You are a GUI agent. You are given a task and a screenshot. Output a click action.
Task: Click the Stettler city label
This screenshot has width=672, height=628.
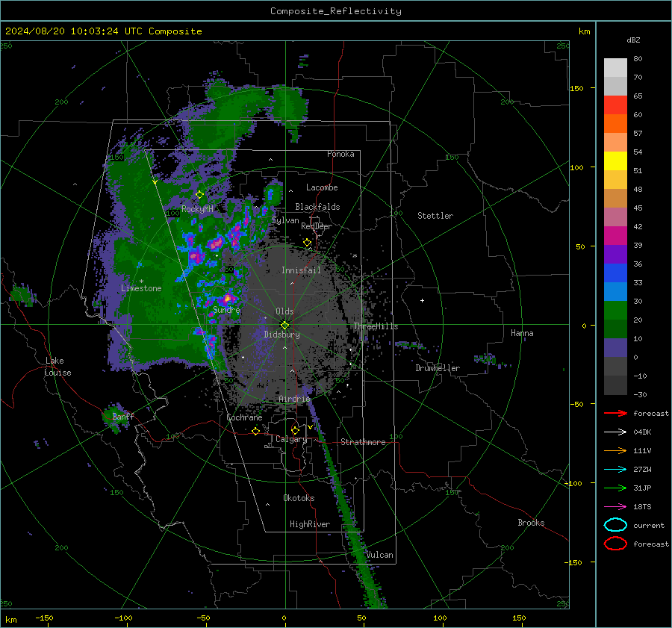[x=435, y=216]
